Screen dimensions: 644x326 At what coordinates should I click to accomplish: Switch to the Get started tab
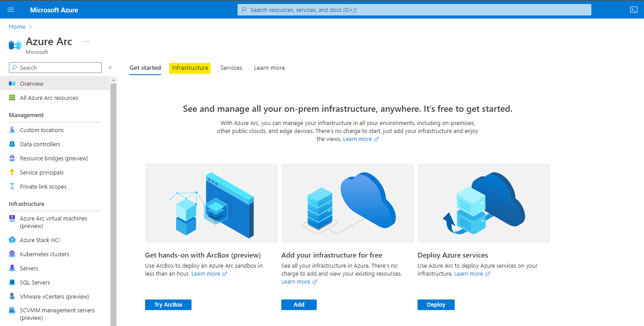145,68
